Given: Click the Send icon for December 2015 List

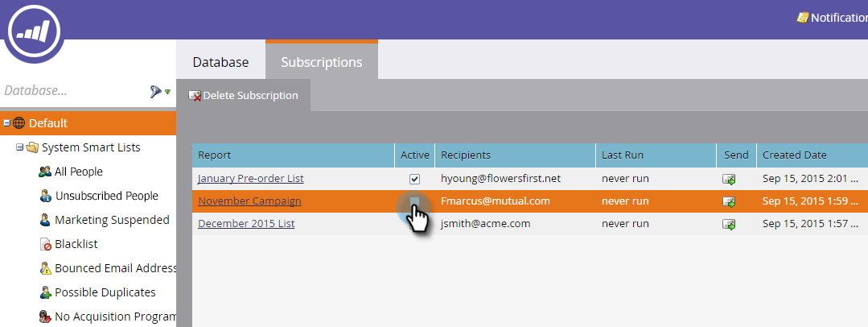Looking at the screenshot, I should point(730,224).
